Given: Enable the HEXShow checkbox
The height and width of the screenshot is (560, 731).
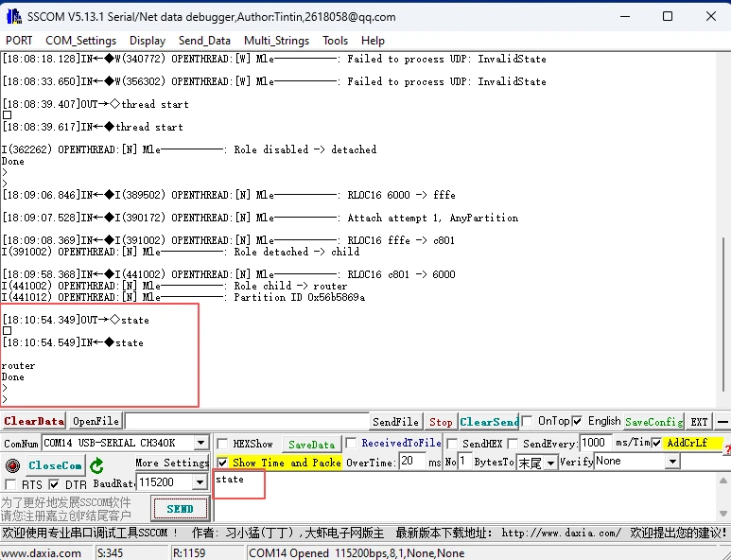Looking at the screenshot, I should [x=223, y=444].
